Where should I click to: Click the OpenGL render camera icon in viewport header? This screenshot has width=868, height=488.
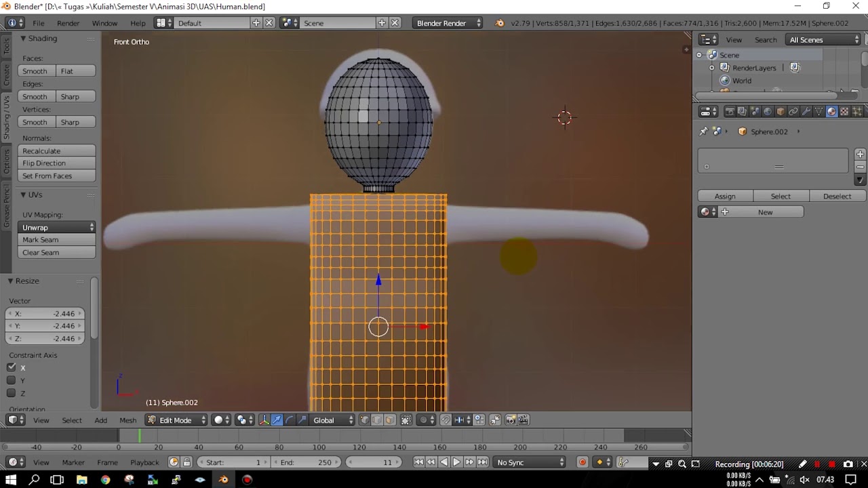511,420
